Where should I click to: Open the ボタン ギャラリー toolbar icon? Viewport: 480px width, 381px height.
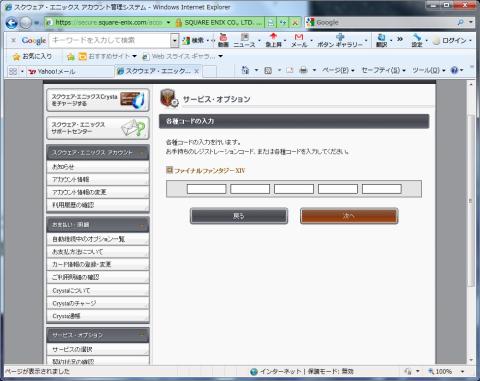[x=340, y=40]
